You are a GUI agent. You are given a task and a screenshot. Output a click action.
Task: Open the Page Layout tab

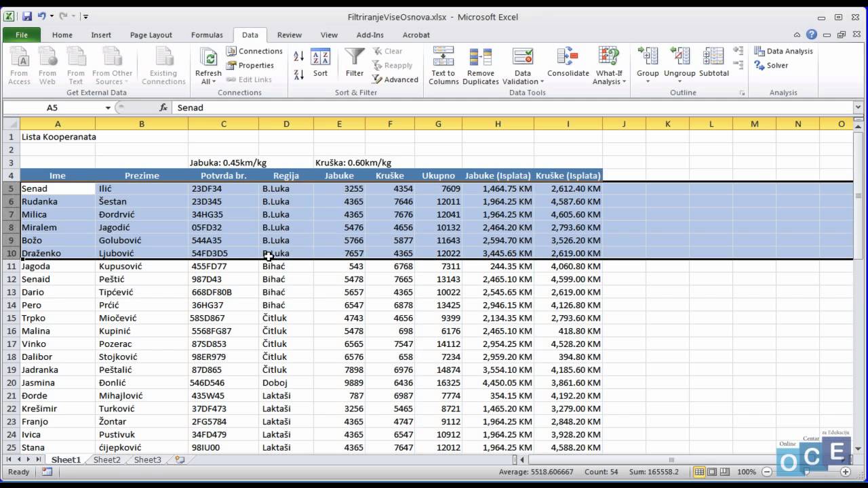tap(151, 35)
